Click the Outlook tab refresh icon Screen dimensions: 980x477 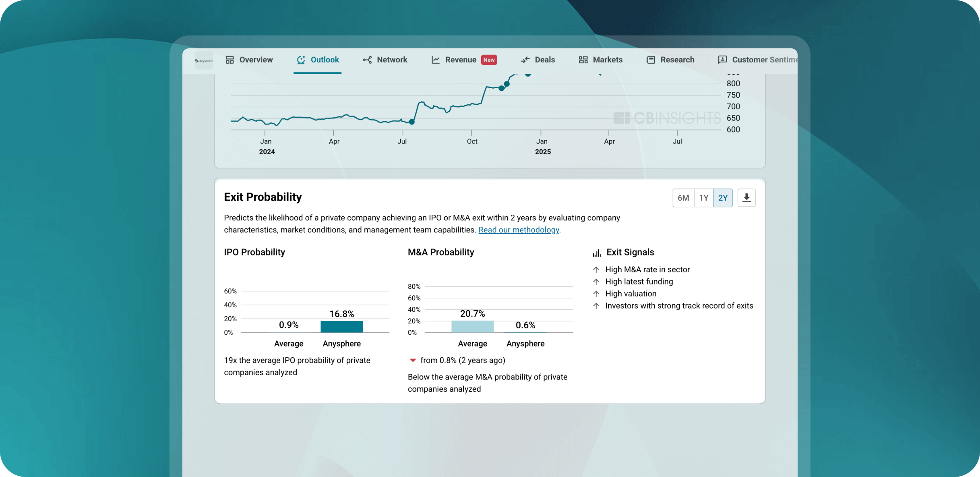tap(301, 60)
